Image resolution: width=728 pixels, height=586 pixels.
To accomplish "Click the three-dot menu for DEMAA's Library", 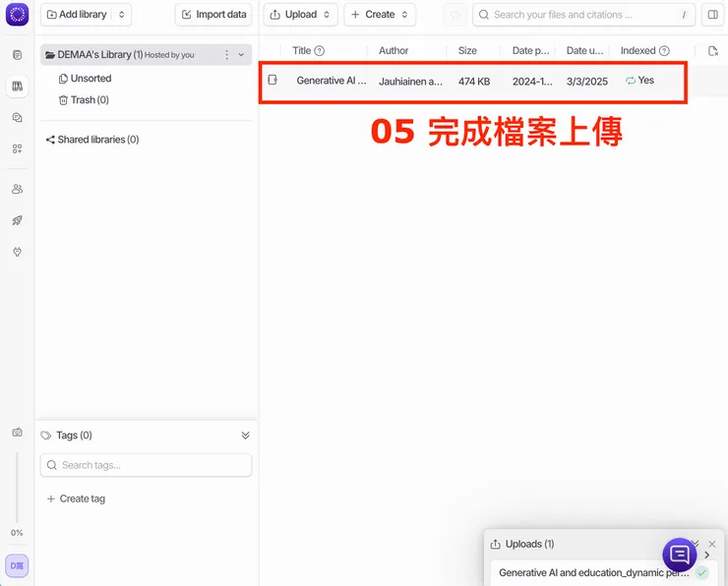I will pos(226,55).
